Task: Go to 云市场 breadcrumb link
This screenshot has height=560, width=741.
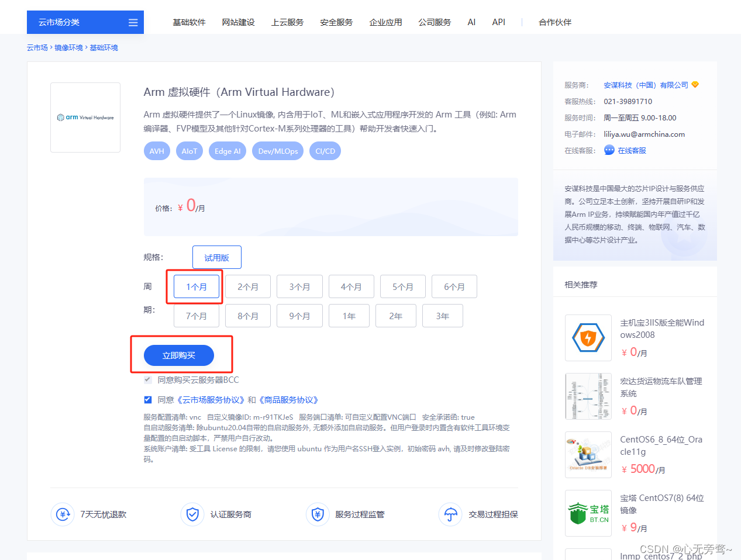Action: pyautogui.click(x=37, y=47)
